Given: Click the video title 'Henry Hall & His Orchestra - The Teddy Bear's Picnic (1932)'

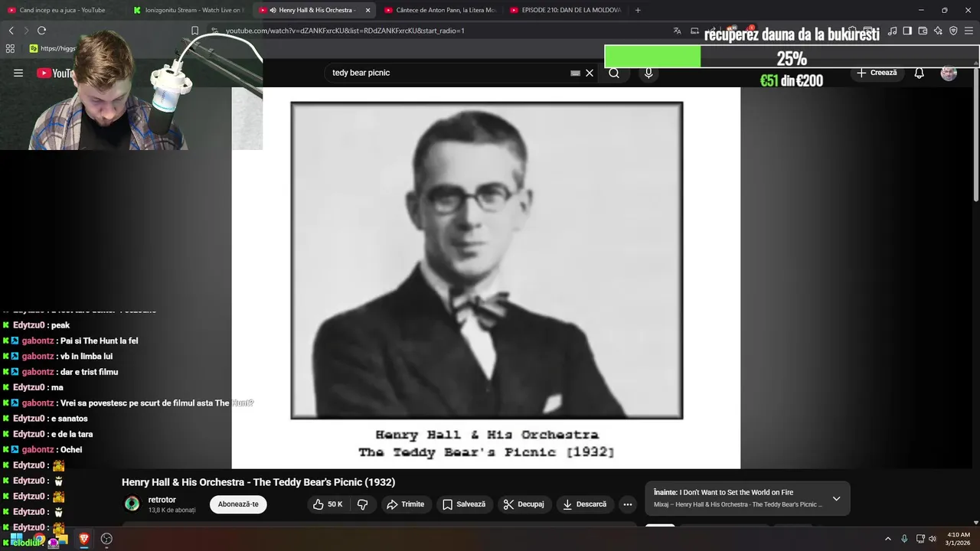Looking at the screenshot, I should coord(258,482).
